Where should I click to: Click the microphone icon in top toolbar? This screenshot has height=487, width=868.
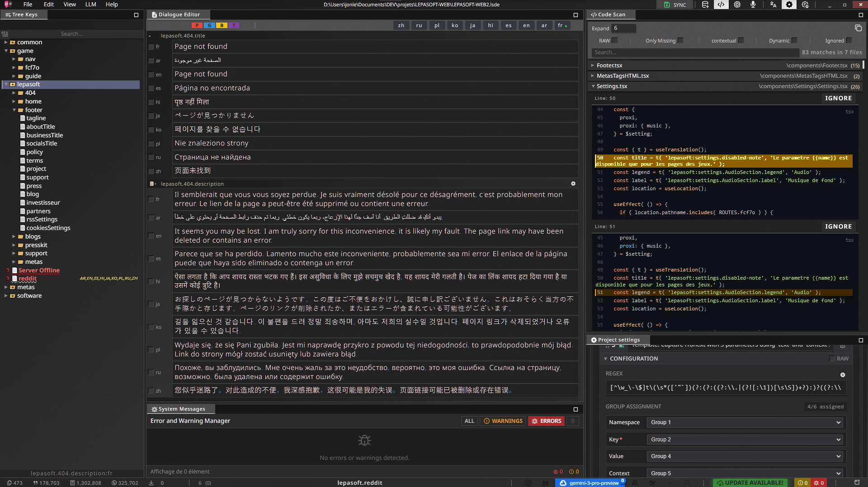tap(753, 5)
